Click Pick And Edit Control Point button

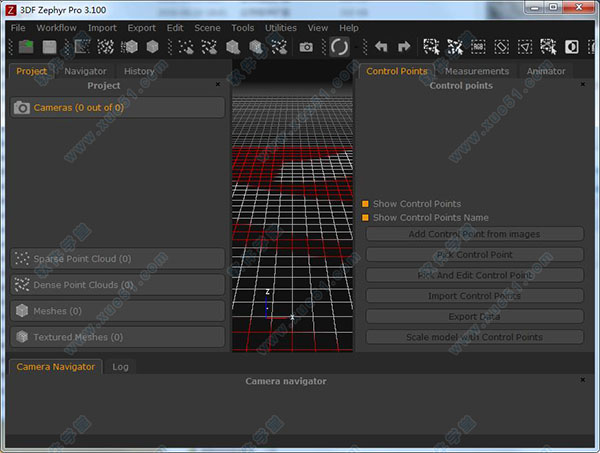pos(474,275)
